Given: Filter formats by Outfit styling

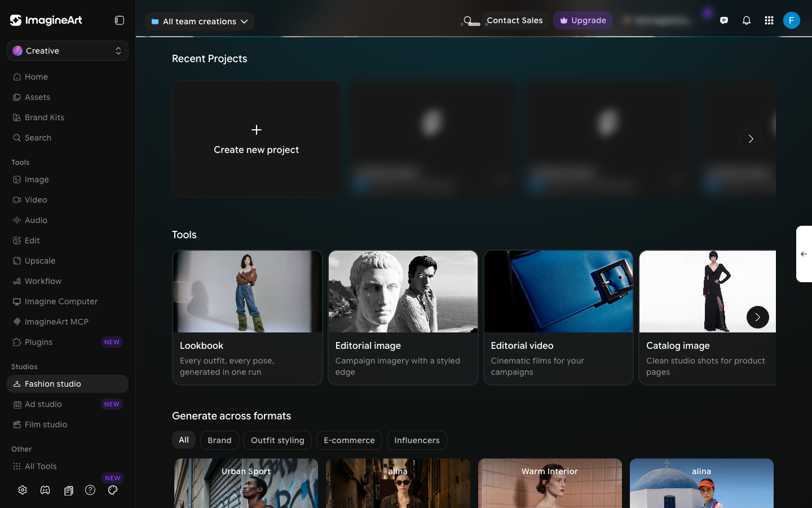Looking at the screenshot, I should 277,440.
